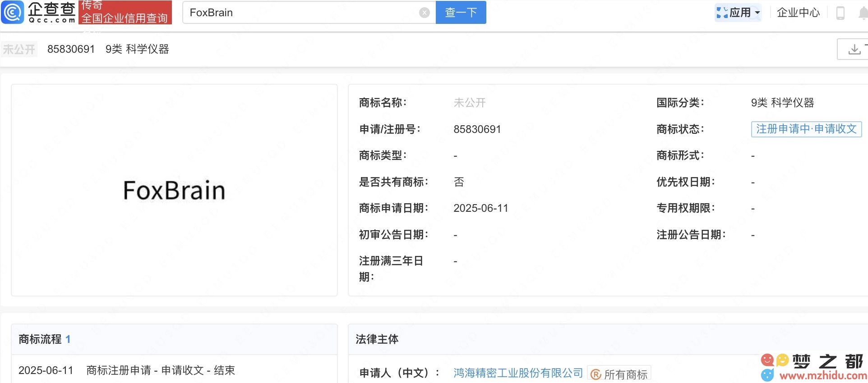This screenshot has height=383, width=868.
Task: Click the 注册申请中·申请收文 status tag
Action: 806,129
